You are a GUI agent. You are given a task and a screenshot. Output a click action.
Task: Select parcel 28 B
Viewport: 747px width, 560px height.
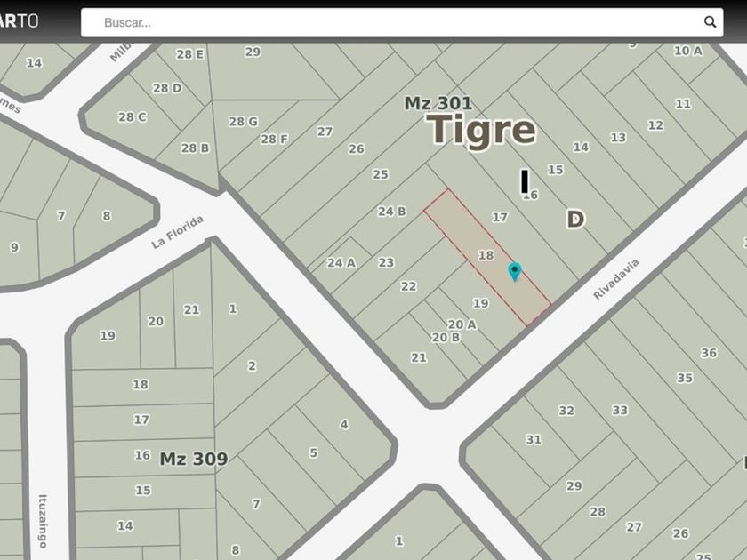(x=195, y=148)
